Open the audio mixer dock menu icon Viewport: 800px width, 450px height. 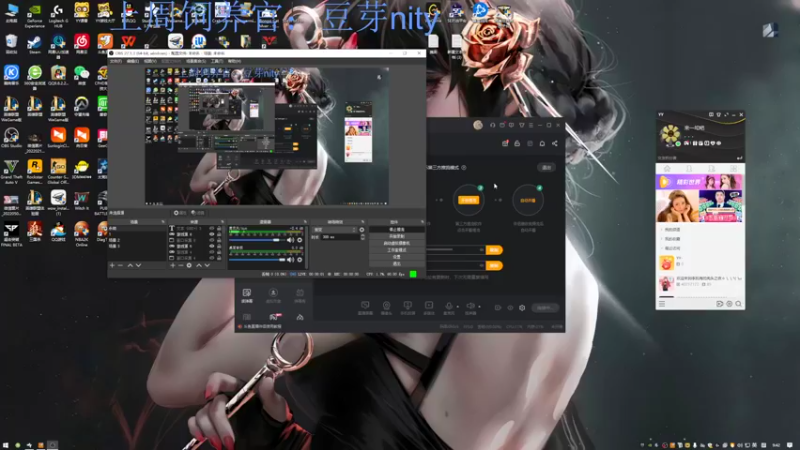(x=305, y=222)
